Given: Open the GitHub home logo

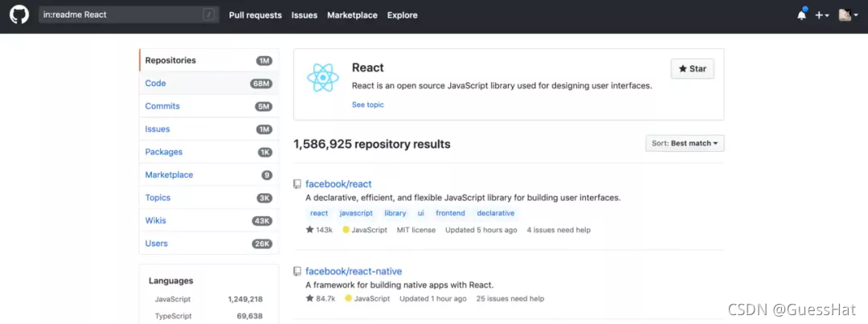Looking at the screenshot, I should coord(19,15).
